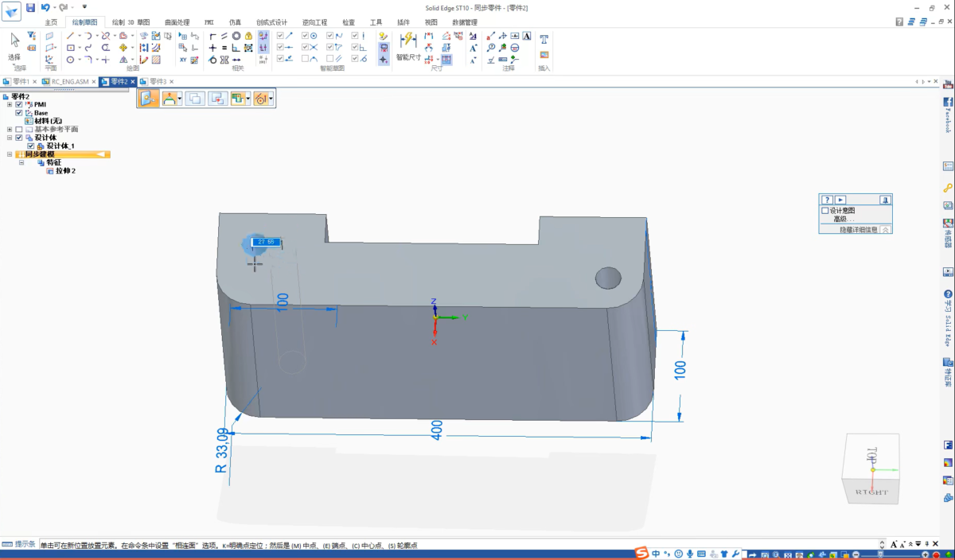
Task: Click 隐藏详细信息 collapse button
Action: pos(886,230)
